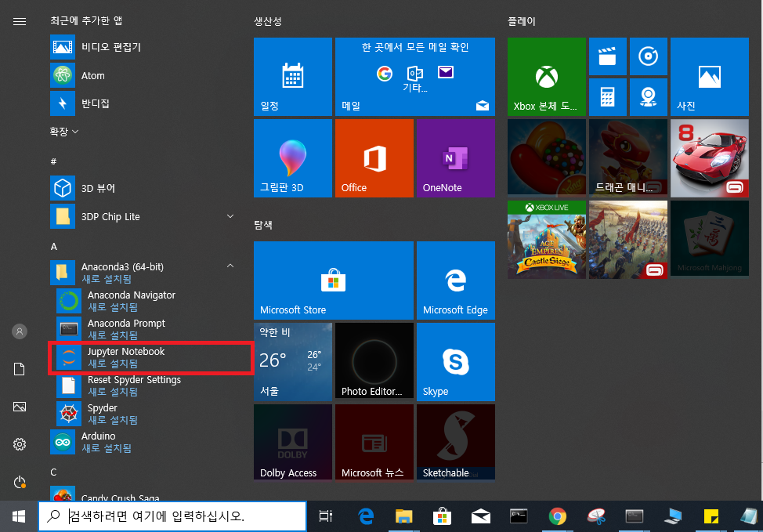Viewport: 763px width, 532px height.
Task: Open the Xbox 본체 도우미 tile
Action: (547, 77)
